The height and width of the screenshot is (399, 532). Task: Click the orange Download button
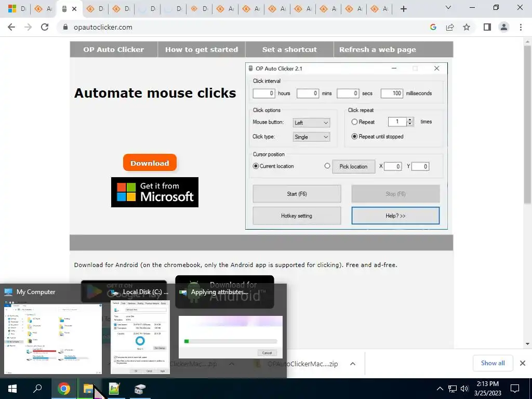tap(150, 163)
